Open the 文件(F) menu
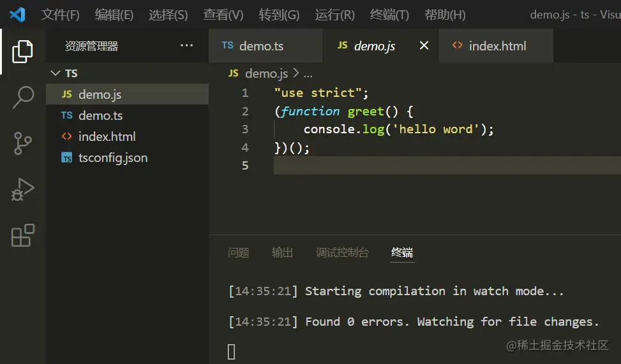The width and height of the screenshot is (621, 364). [x=60, y=15]
